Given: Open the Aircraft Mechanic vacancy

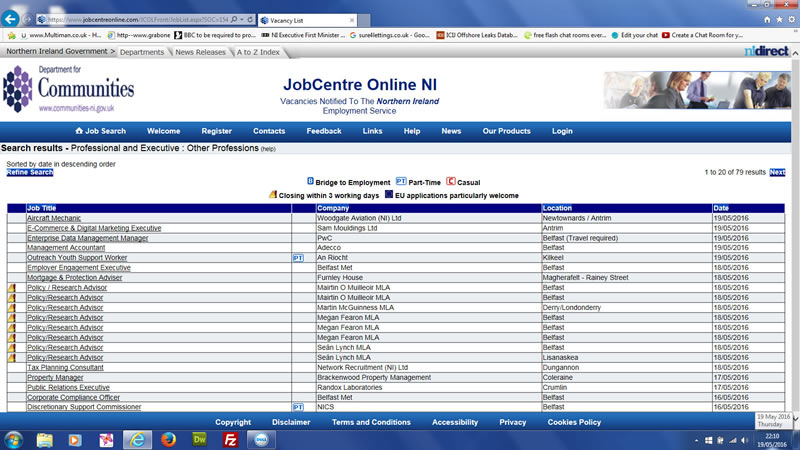Looking at the screenshot, I should pyautogui.click(x=54, y=218).
